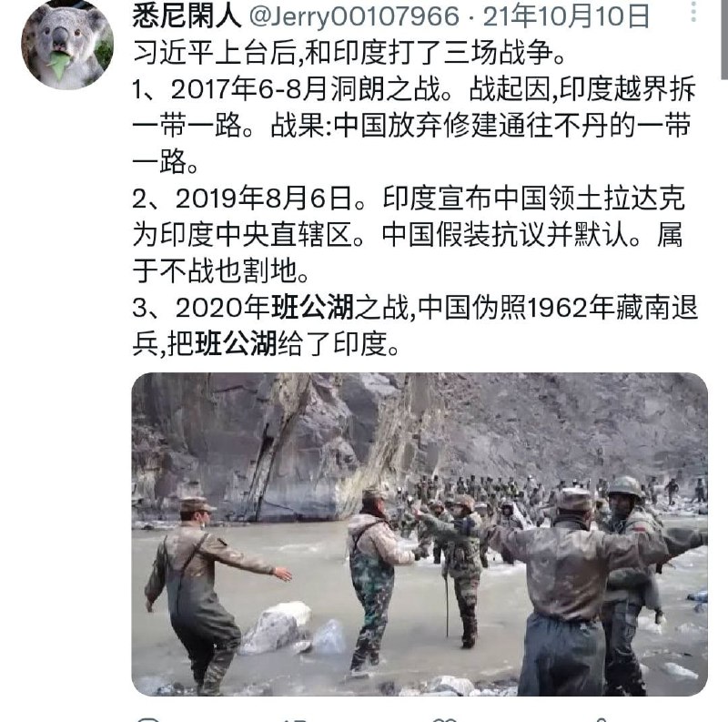Image resolution: width=728 pixels, height=722 pixels.
Task: Tap the heart like icon below the photo
Action: pyautogui.click(x=445, y=720)
